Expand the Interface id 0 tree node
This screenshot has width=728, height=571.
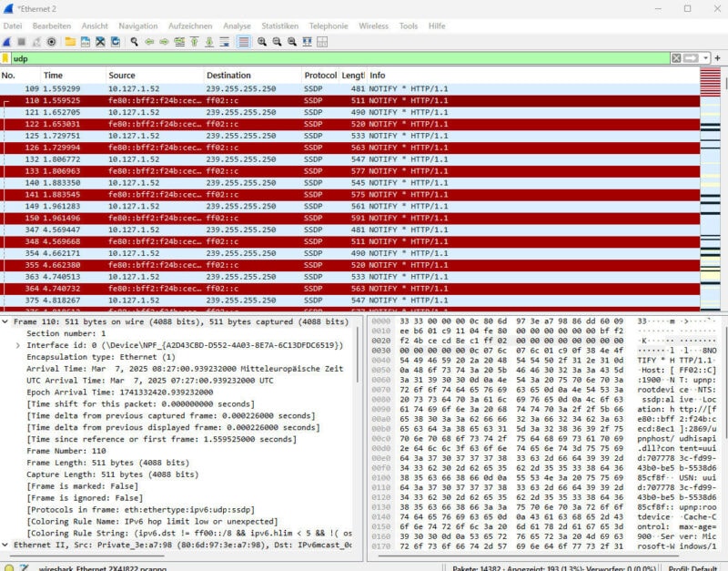18,345
